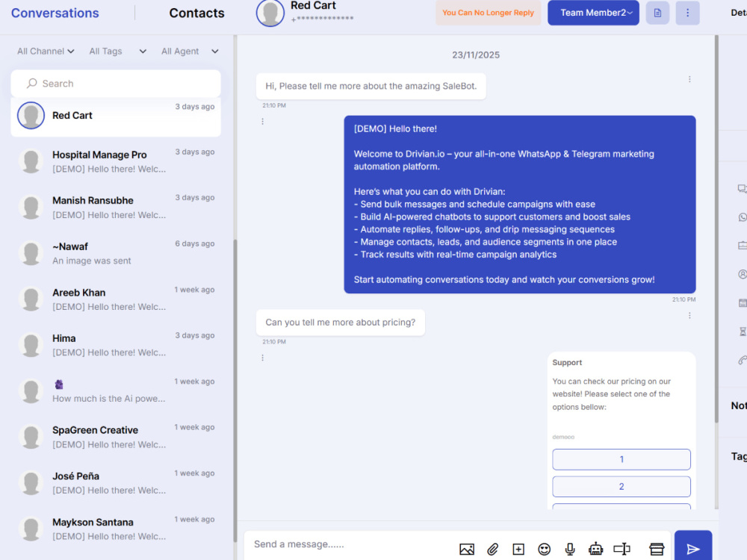
Task: Open the Team Member2 assignment dropdown
Action: (593, 13)
